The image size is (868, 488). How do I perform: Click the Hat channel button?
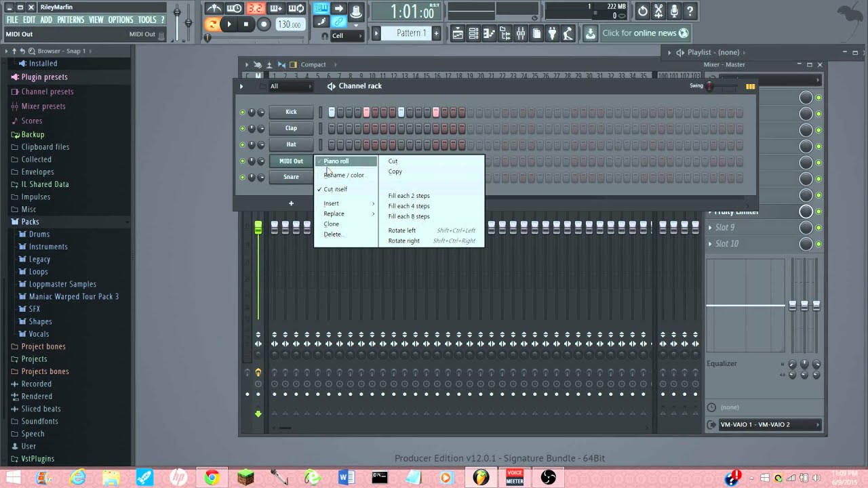pyautogui.click(x=291, y=144)
